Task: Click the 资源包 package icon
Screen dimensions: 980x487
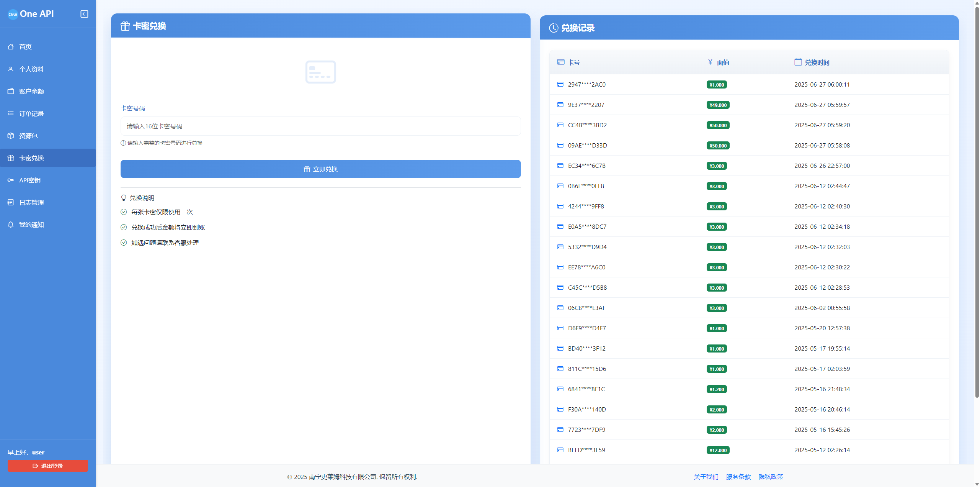Action: (x=10, y=135)
